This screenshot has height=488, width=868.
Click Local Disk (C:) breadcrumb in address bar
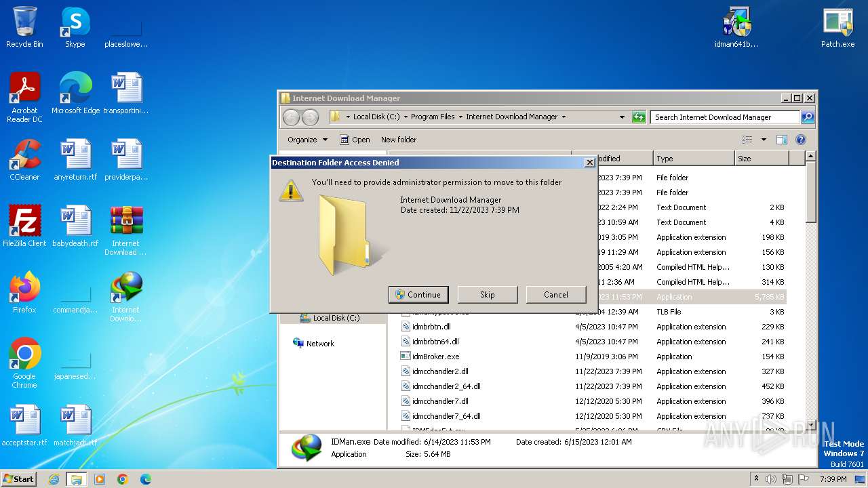point(377,117)
